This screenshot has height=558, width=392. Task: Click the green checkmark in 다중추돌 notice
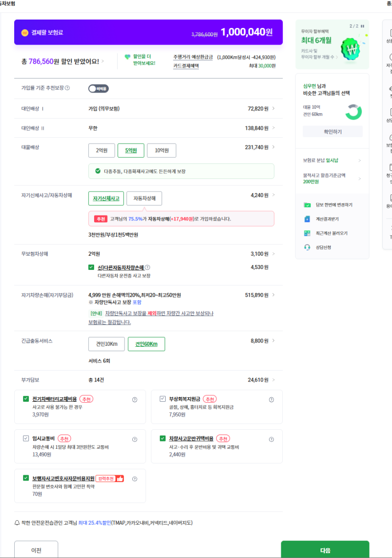point(98,171)
